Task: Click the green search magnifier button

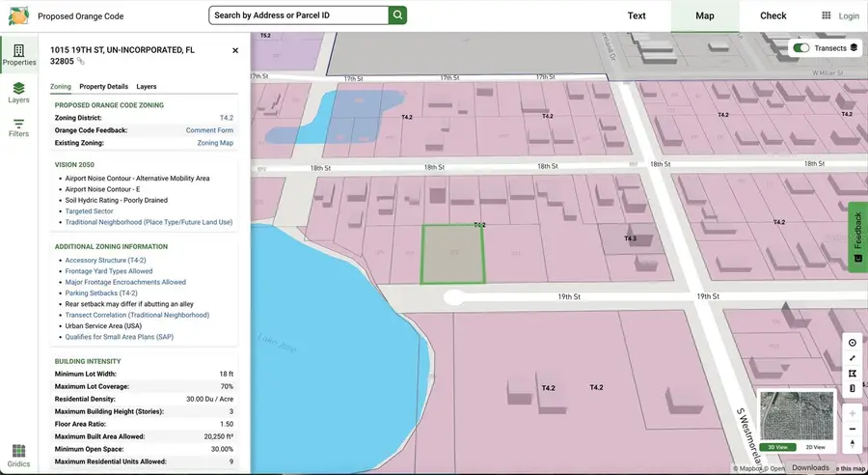Action: point(397,15)
